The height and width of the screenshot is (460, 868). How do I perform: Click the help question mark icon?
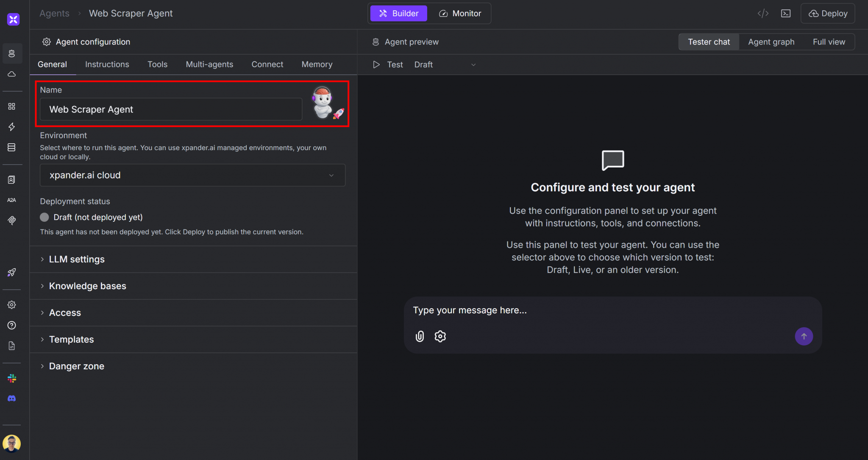click(12, 325)
